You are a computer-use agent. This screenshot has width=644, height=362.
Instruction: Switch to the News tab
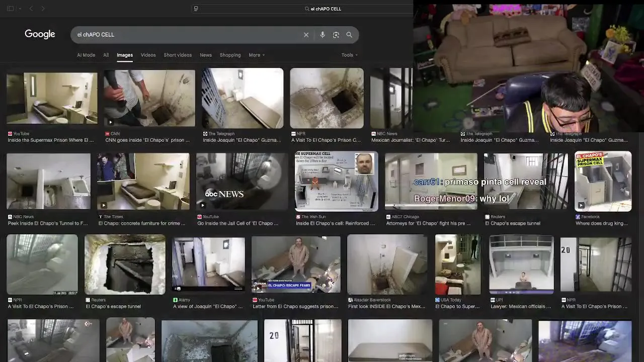point(206,55)
